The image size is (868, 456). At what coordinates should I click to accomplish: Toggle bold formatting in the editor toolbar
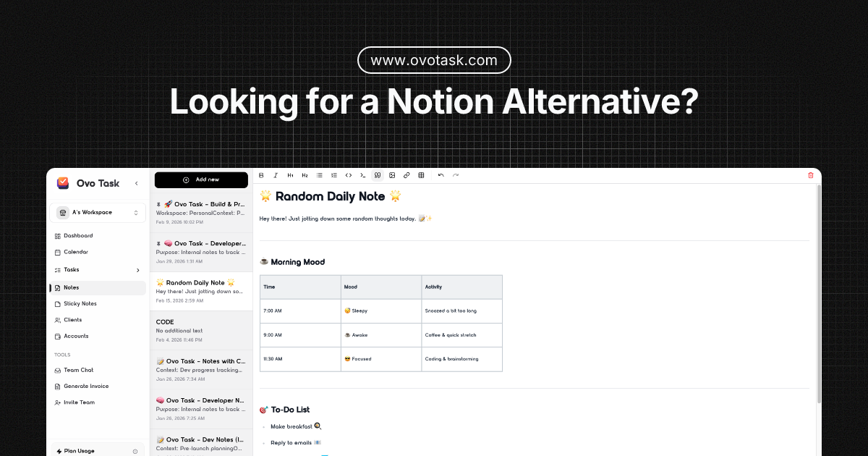pyautogui.click(x=262, y=175)
